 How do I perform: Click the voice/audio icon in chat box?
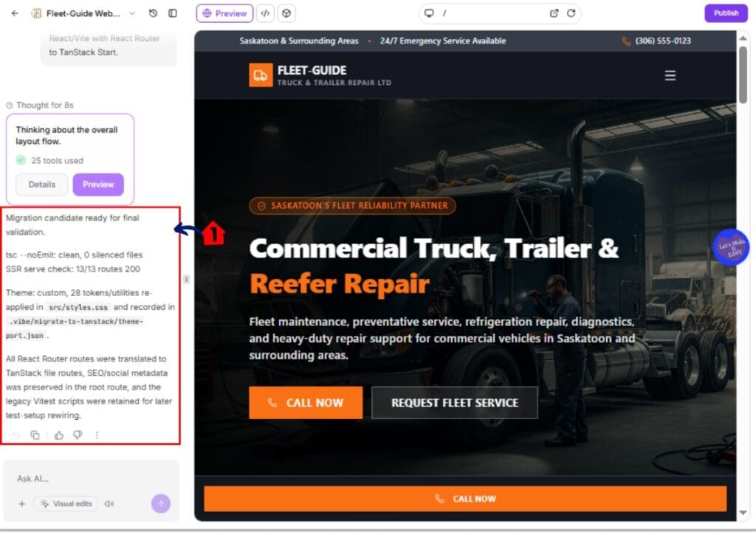point(109,504)
